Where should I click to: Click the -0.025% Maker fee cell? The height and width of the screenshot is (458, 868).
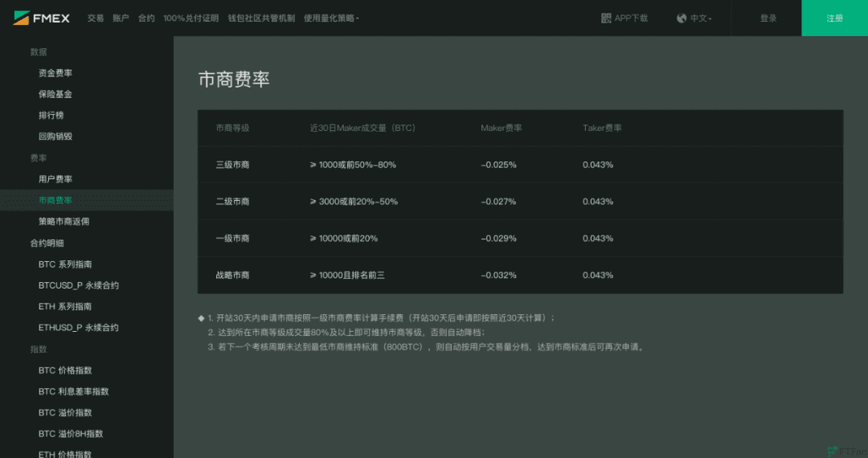click(498, 165)
